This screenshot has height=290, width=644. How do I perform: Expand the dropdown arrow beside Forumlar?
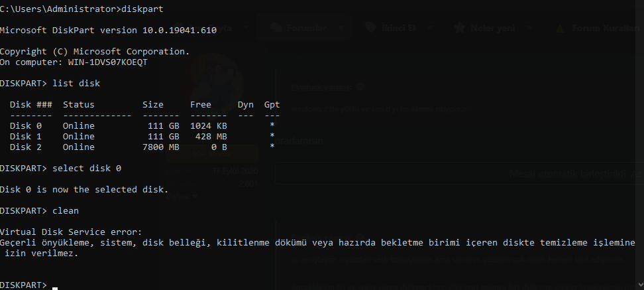coord(341,28)
